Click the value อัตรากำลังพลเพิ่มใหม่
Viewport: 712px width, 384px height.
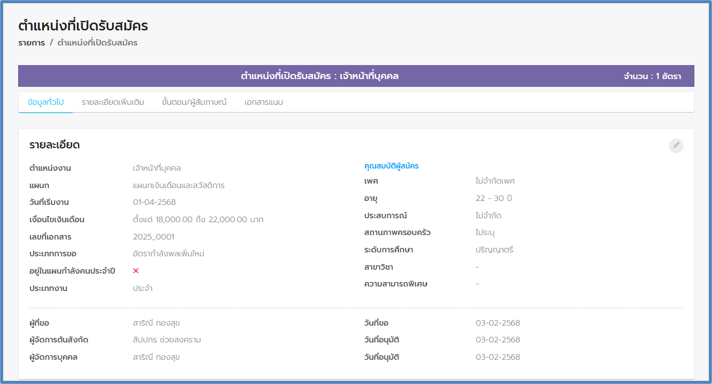click(168, 253)
